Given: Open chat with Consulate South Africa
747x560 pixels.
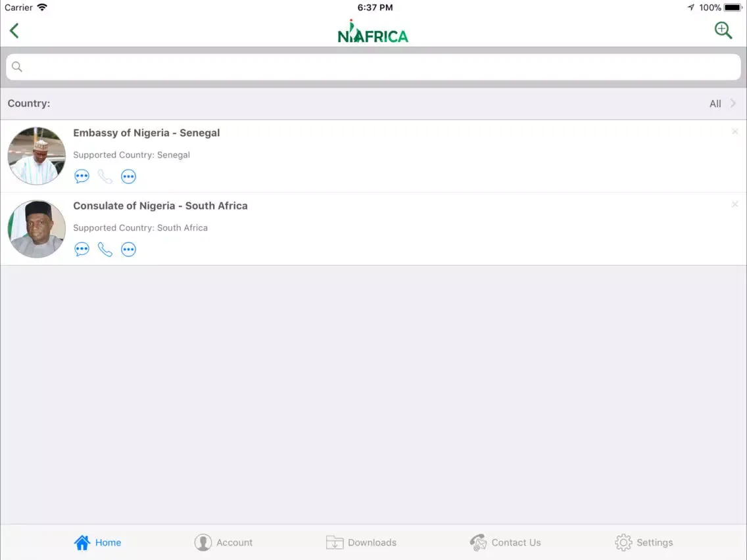Looking at the screenshot, I should pyautogui.click(x=82, y=249).
